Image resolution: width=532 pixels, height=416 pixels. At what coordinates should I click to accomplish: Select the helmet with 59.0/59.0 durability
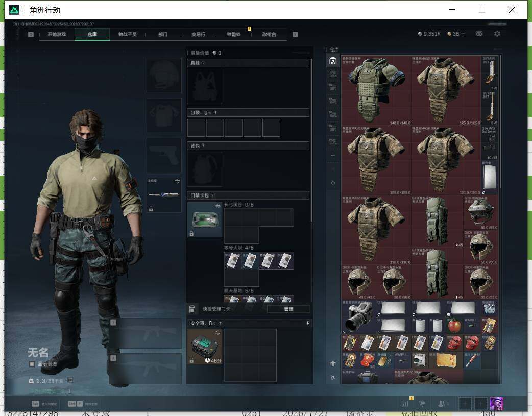point(481,212)
